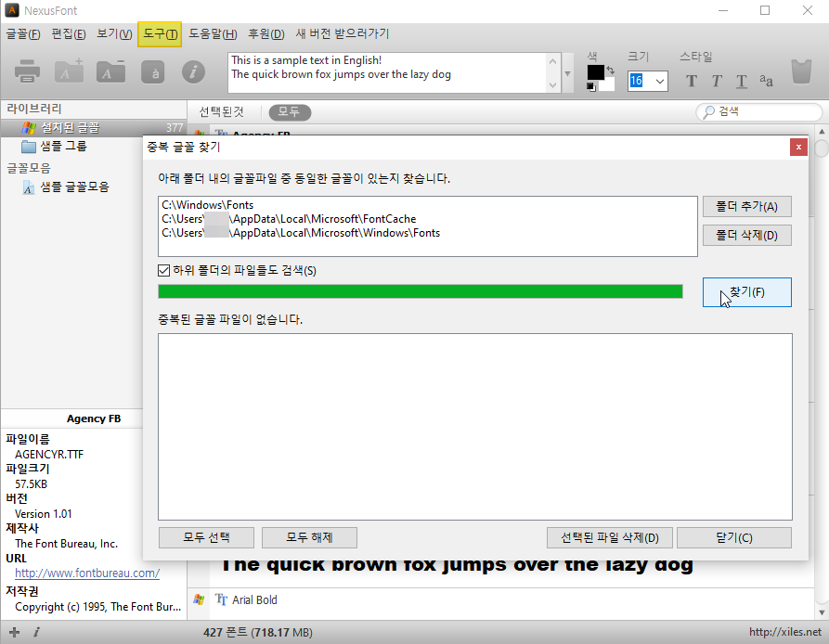Click the 모두 선택 button
829x644 pixels.
206,538
